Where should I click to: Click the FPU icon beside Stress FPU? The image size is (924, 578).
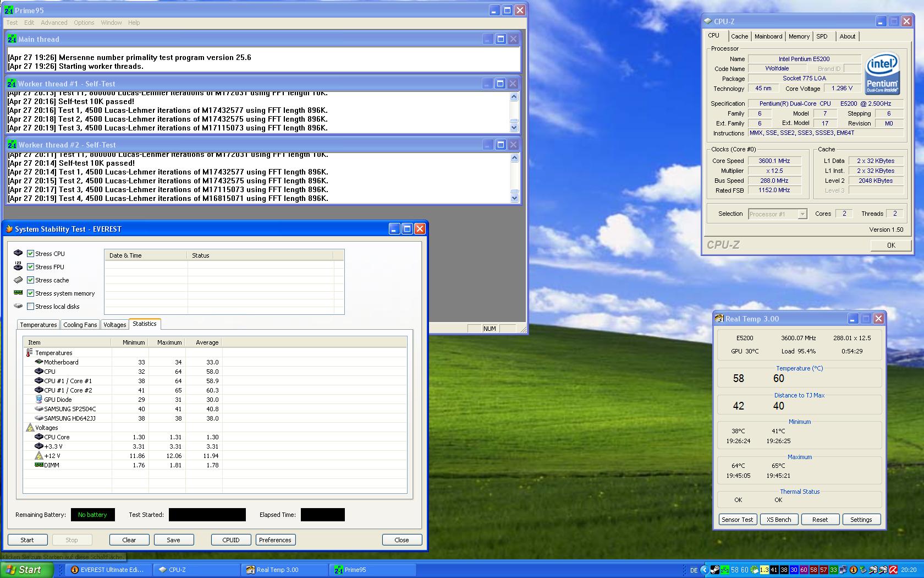click(x=18, y=266)
